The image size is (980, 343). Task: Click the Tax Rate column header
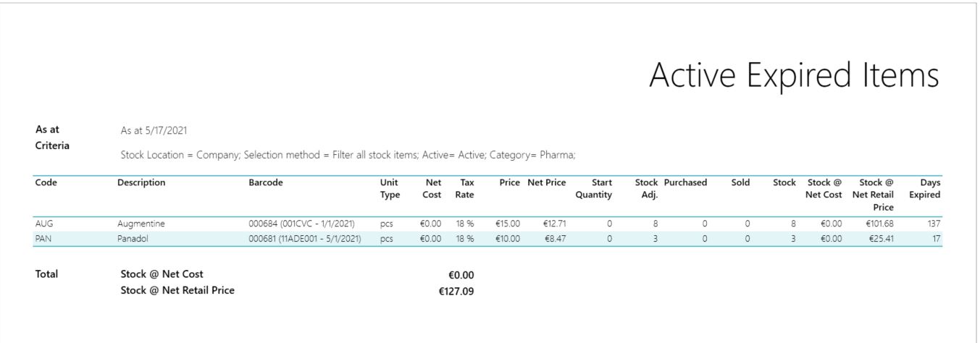click(465, 189)
